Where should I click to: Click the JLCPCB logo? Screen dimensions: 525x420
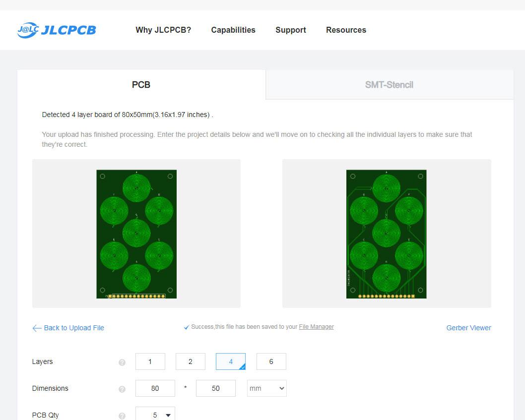(57, 30)
